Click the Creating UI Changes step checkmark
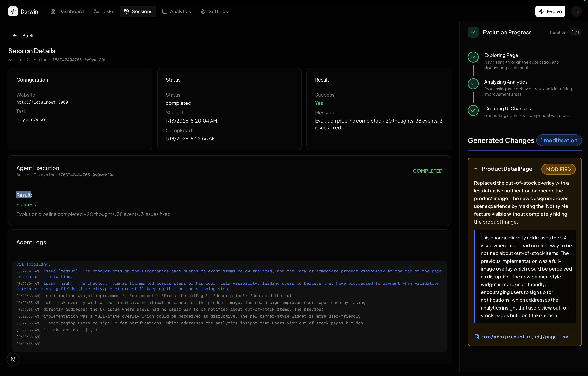Viewport: 588px width, 376px height. (473, 110)
